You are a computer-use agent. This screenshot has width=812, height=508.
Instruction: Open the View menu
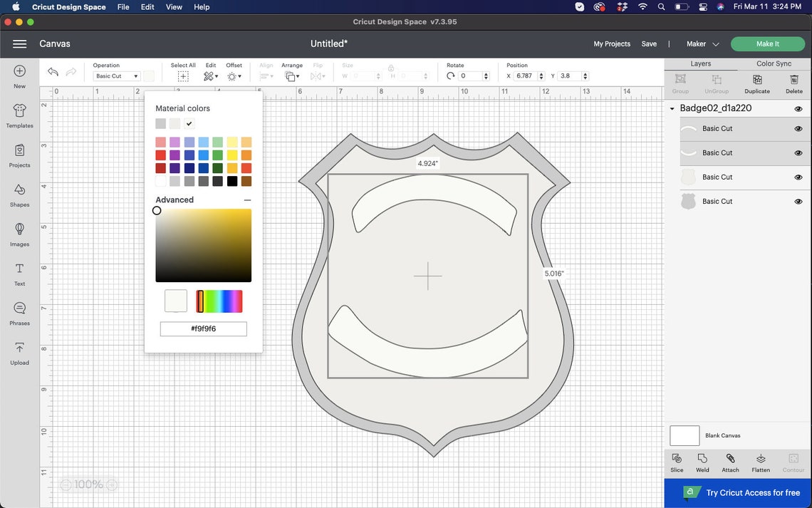pos(174,6)
